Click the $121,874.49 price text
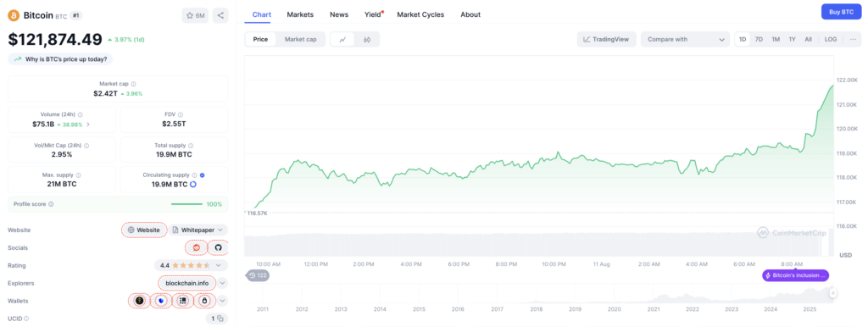The height and width of the screenshot is (327, 868). tap(55, 39)
